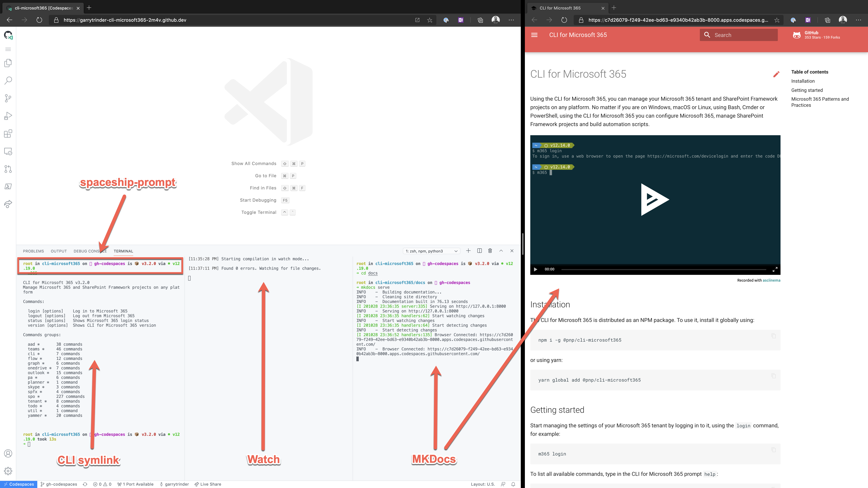868x488 pixels.
Task: Toggle the notifications bell in the status bar
Action: (513, 484)
